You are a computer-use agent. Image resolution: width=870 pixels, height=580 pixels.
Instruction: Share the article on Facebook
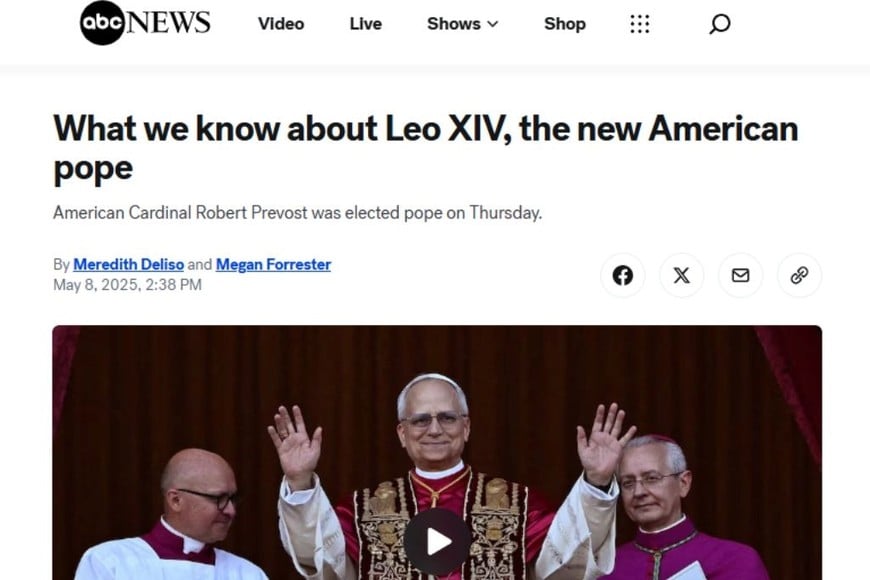623,275
